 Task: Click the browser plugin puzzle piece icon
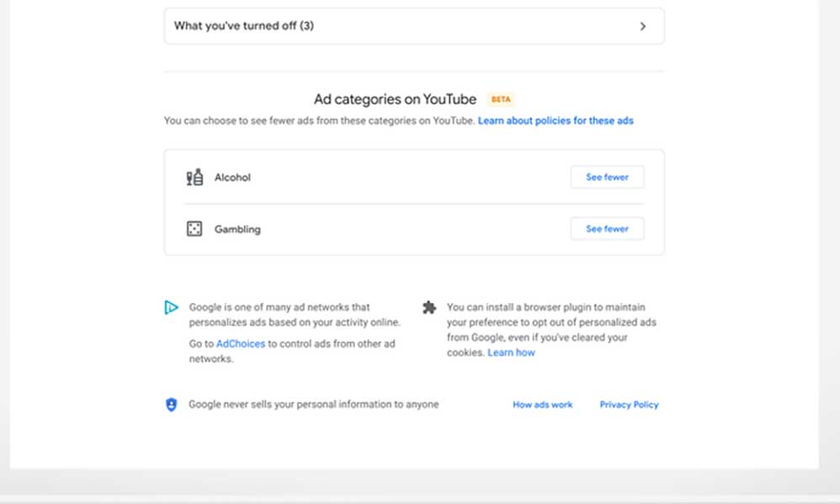coord(429,307)
